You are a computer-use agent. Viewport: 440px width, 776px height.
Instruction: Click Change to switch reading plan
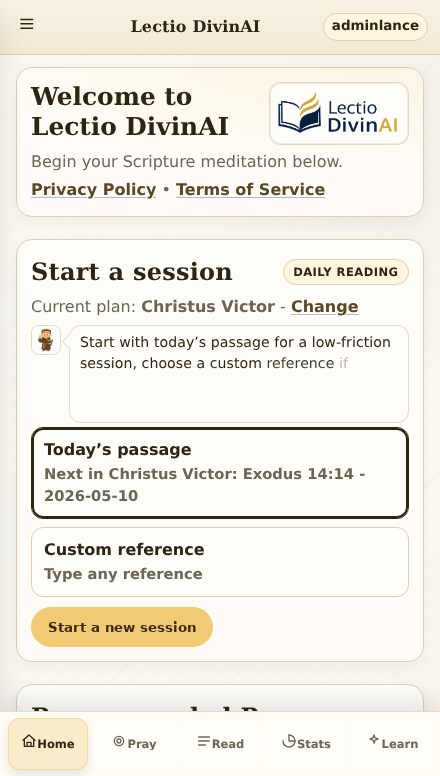point(324,307)
